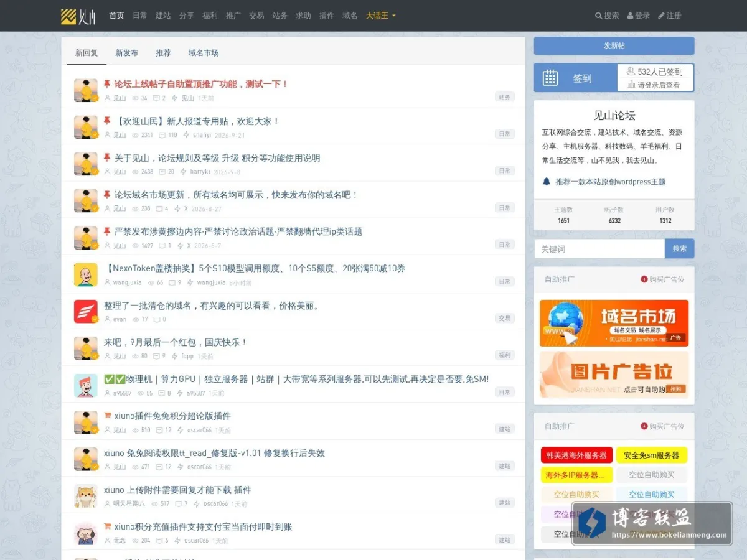
Task: Click the red 韩美港海外服务器 ad
Action: coord(576,455)
